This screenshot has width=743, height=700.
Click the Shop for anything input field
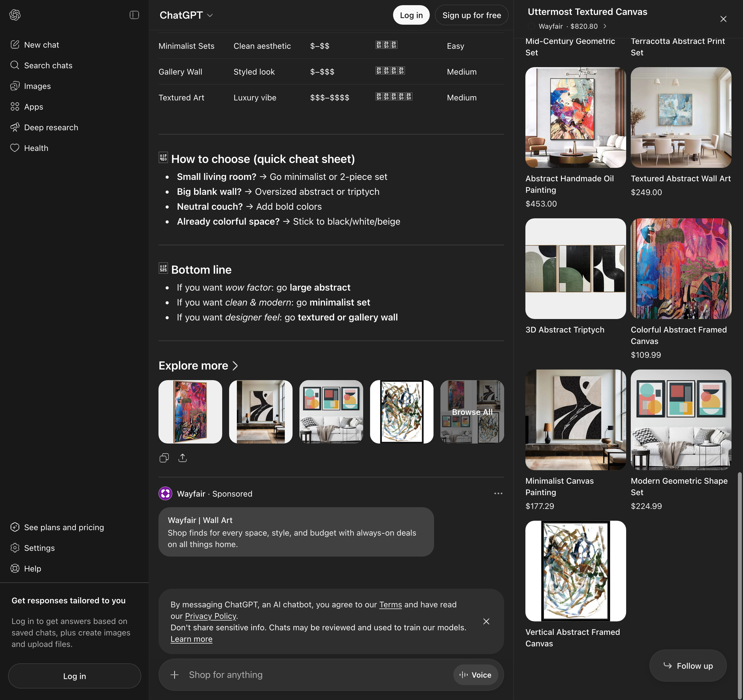pos(262,674)
